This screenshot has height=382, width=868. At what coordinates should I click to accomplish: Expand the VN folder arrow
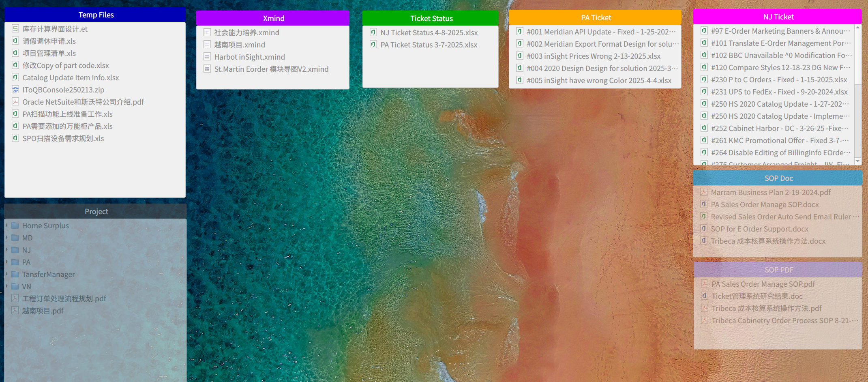point(7,286)
